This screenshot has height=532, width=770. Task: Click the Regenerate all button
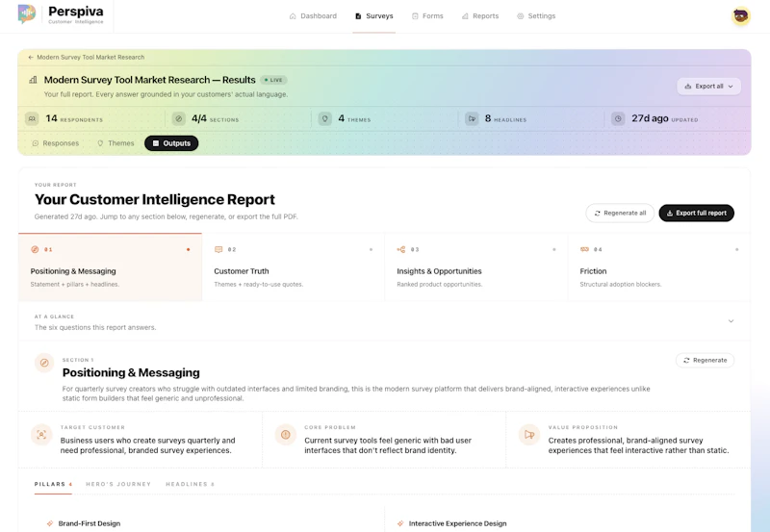click(x=620, y=213)
